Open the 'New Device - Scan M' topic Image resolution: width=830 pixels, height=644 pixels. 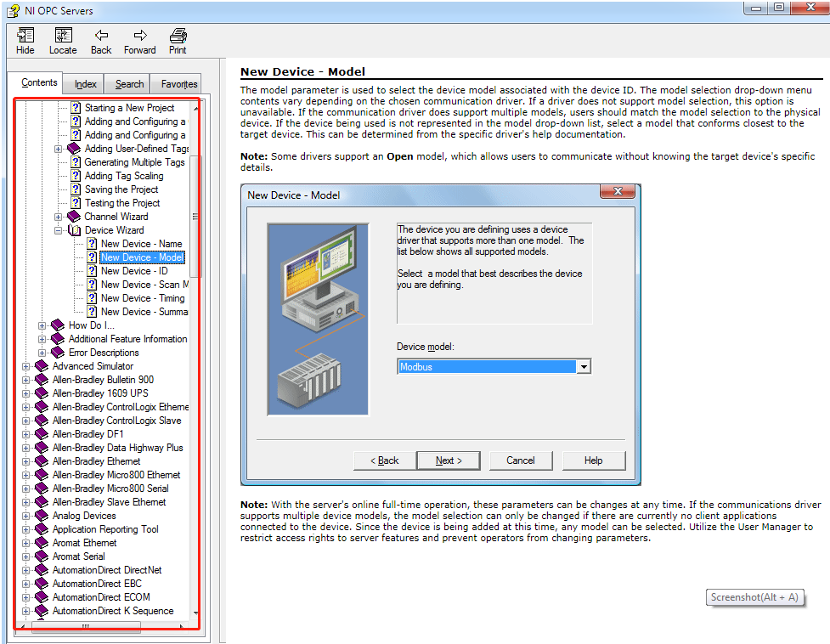(145, 285)
